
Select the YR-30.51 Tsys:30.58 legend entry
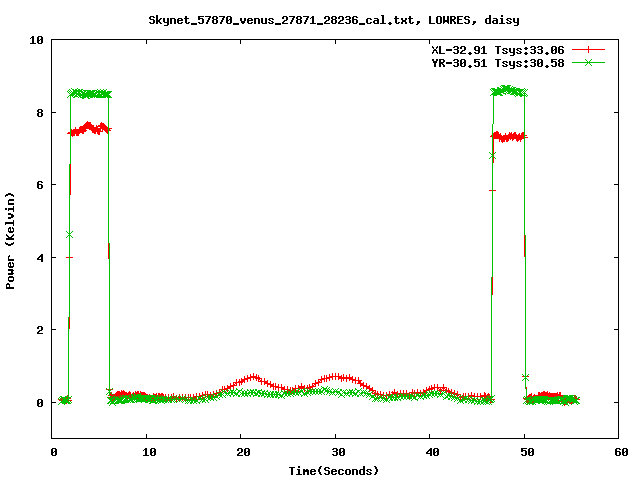point(498,63)
